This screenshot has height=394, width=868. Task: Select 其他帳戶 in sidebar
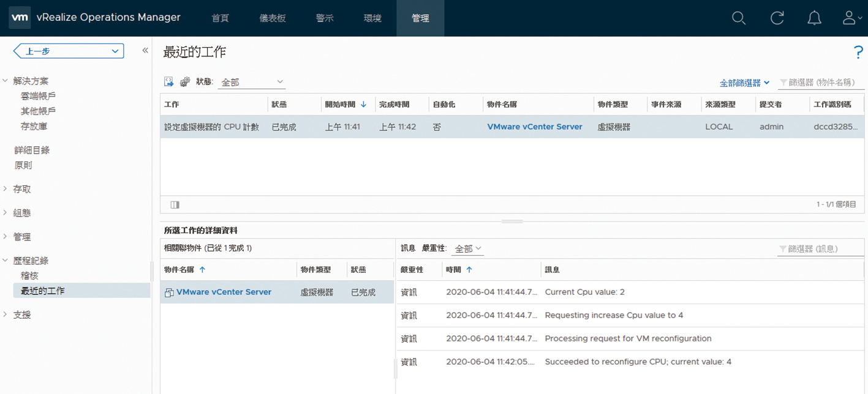point(38,111)
